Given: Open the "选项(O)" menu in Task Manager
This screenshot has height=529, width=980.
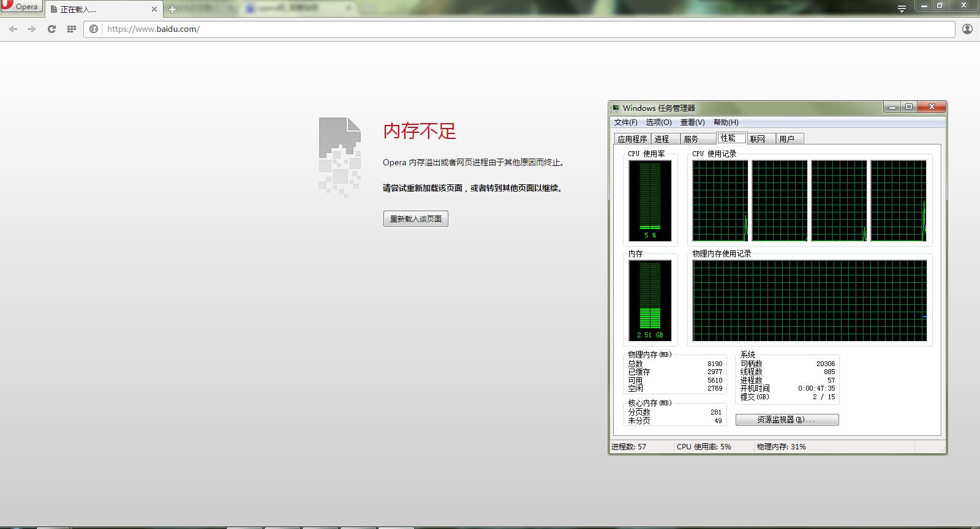Looking at the screenshot, I should [659, 122].
